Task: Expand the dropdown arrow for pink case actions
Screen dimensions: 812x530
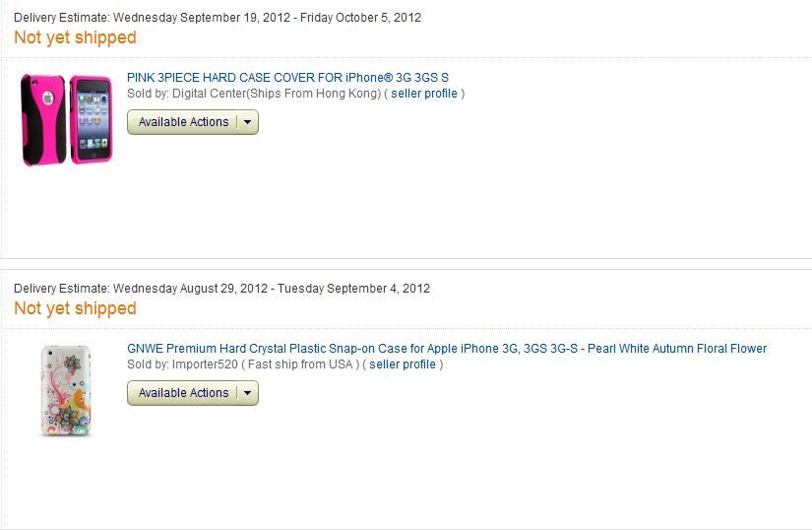Action: click(247, 122)
